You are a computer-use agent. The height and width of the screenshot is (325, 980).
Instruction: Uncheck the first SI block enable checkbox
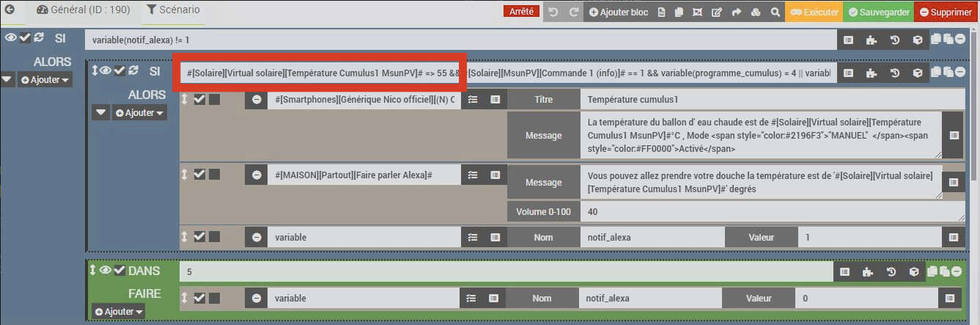pyautogui.click(x=25, y=37)
